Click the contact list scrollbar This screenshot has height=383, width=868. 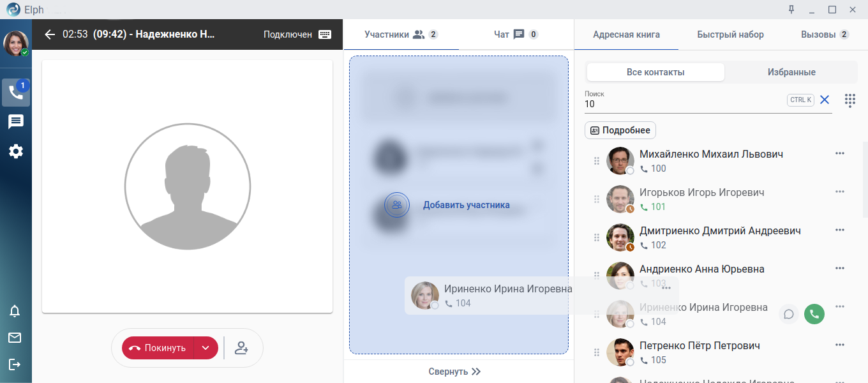865,180
